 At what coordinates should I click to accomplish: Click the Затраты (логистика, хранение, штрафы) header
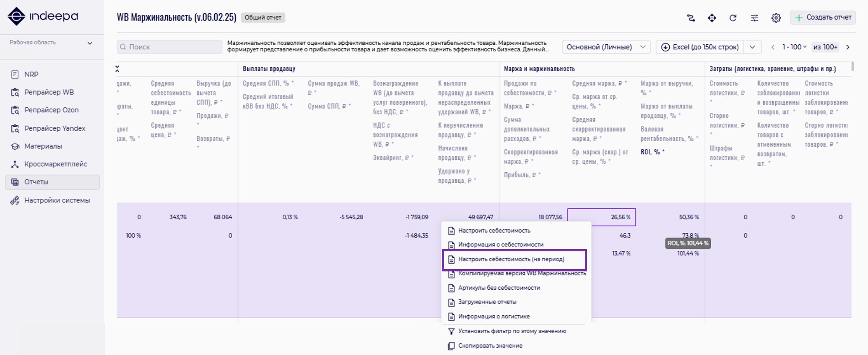[x=773, y=69]
